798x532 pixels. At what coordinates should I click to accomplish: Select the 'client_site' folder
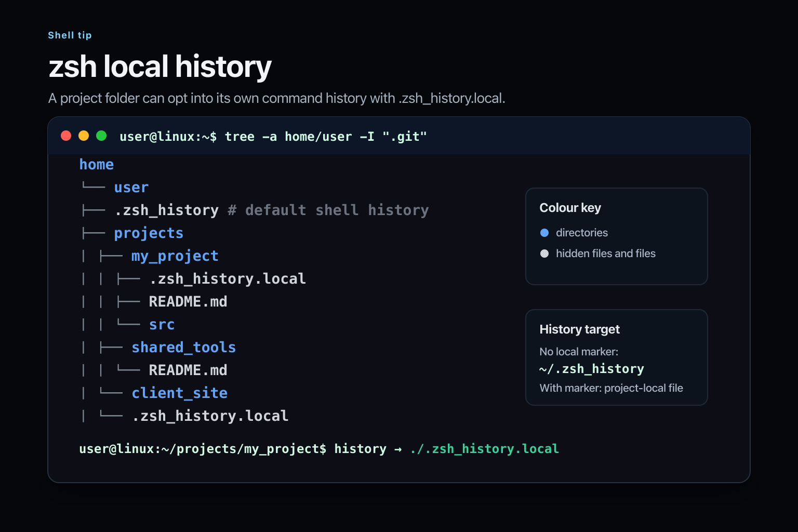pyautogui.click(x=180, y=393)
